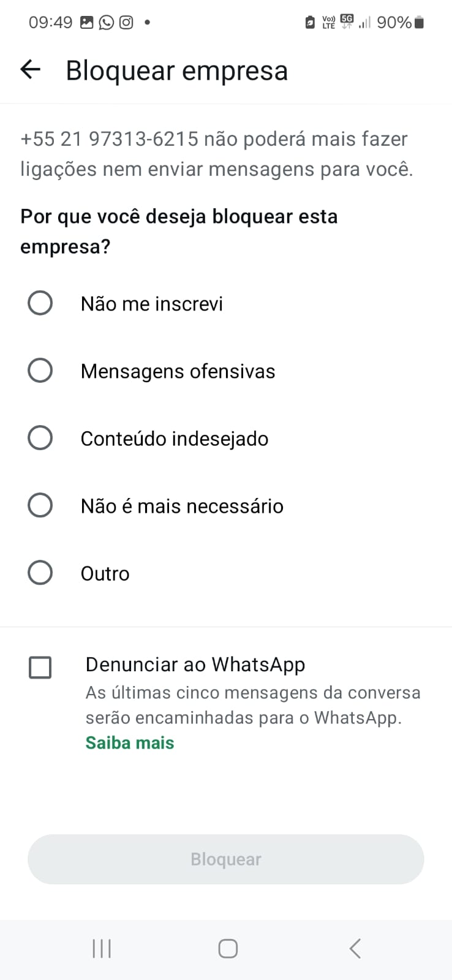Tap the phone number +55 21 97313-6215 text
This screenshot has height=980, width=452.
(x=109, y=139)
